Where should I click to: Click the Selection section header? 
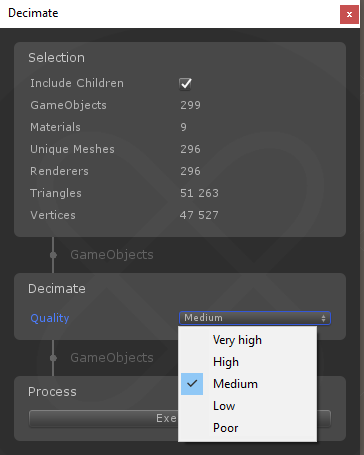[56, 58]
